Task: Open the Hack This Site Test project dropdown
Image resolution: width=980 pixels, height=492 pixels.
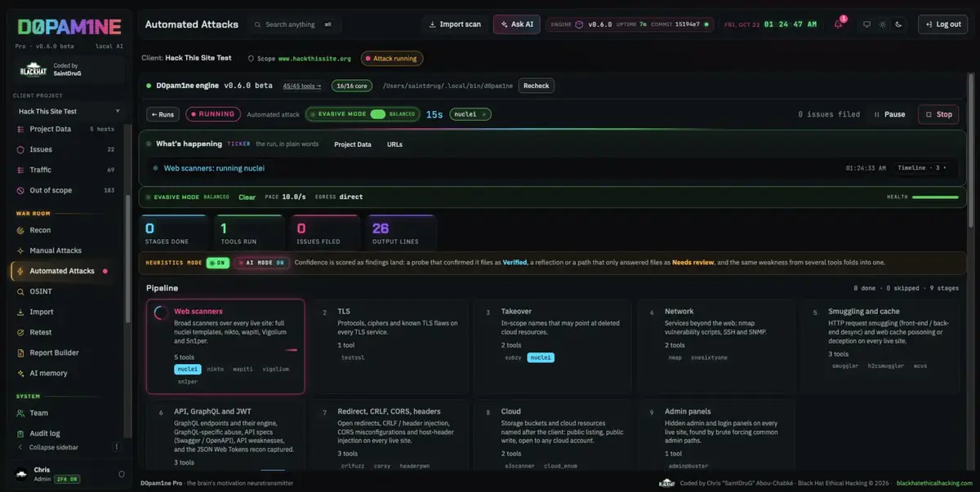Action: point(69,111)
